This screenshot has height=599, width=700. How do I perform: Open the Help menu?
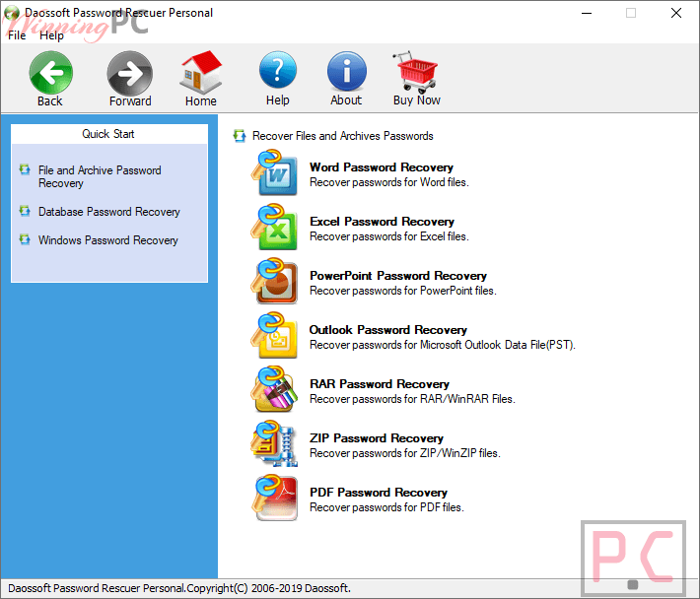click(52, 35)
